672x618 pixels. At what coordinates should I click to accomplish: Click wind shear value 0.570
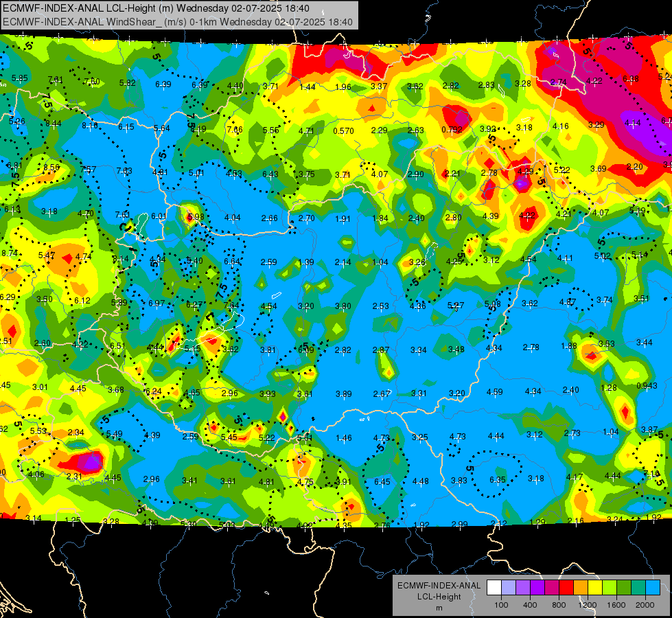click(344, 130)
